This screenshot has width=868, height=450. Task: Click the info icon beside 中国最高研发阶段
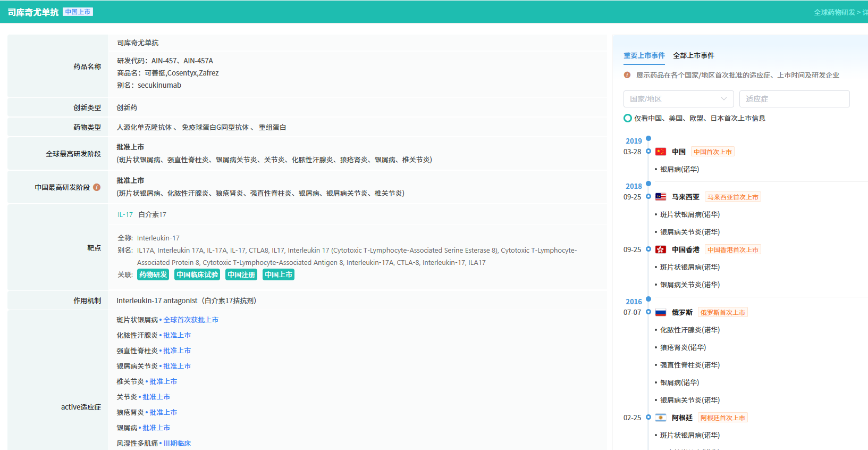pos(97,187)
